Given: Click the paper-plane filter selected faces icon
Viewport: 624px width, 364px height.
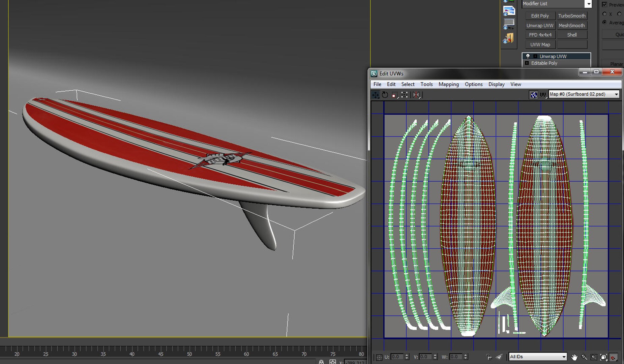Looking at the screenshot, I should (499, 357).
